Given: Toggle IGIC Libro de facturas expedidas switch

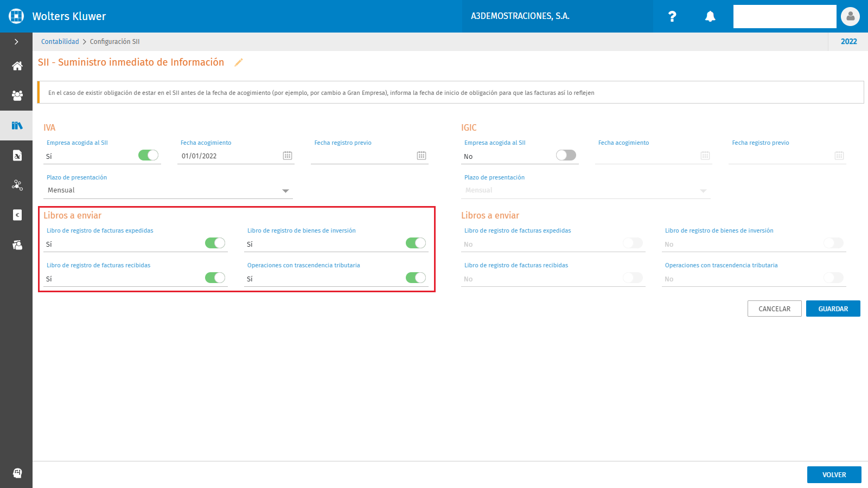Looking at the screenshot, I should click(x=633, y=243).
